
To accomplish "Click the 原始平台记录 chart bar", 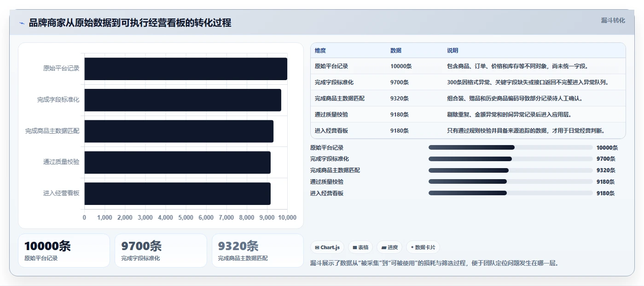I will coord(186,69).
